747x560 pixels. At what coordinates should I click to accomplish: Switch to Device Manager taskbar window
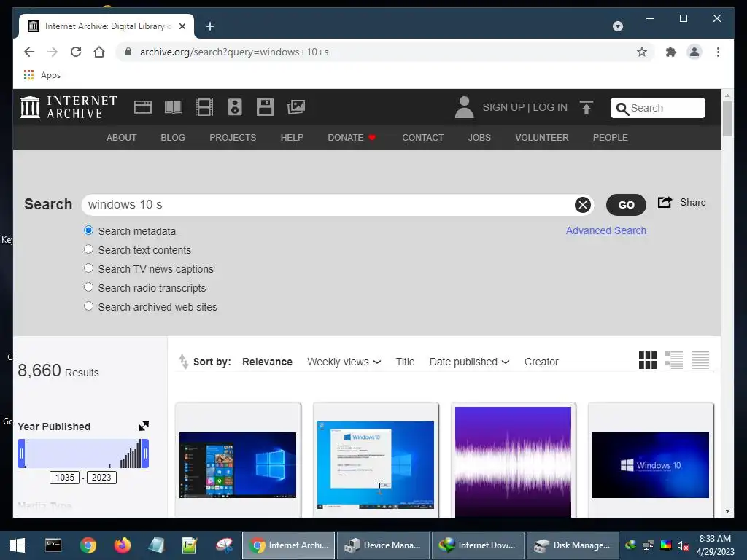[384, 545]
